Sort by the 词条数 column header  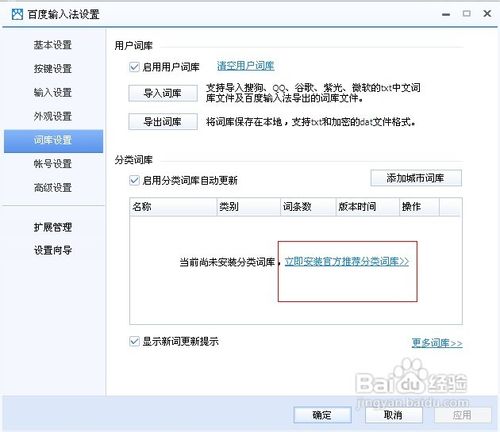[x=308, y=207]
